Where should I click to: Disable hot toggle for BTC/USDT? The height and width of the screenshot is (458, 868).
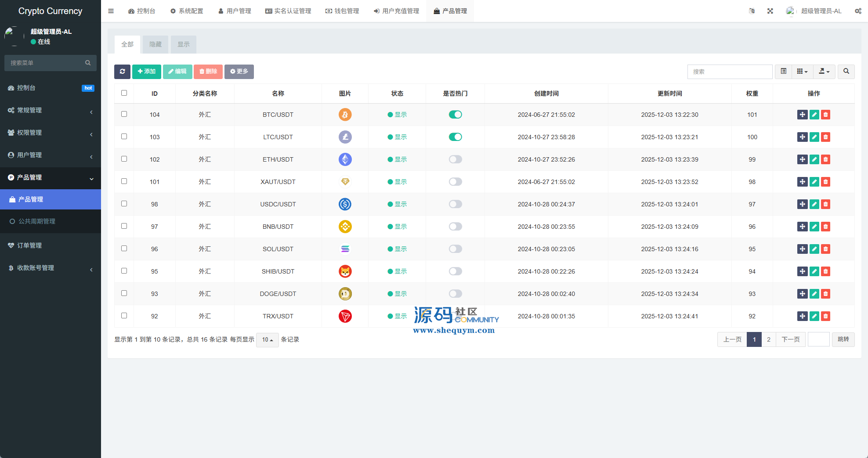tap(455, 115)
